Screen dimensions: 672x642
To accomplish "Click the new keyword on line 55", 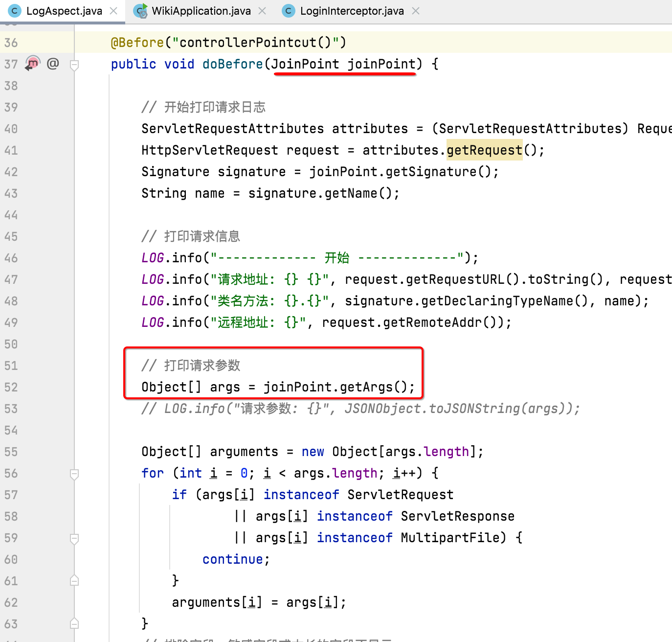I will click(x=313, y=452).
